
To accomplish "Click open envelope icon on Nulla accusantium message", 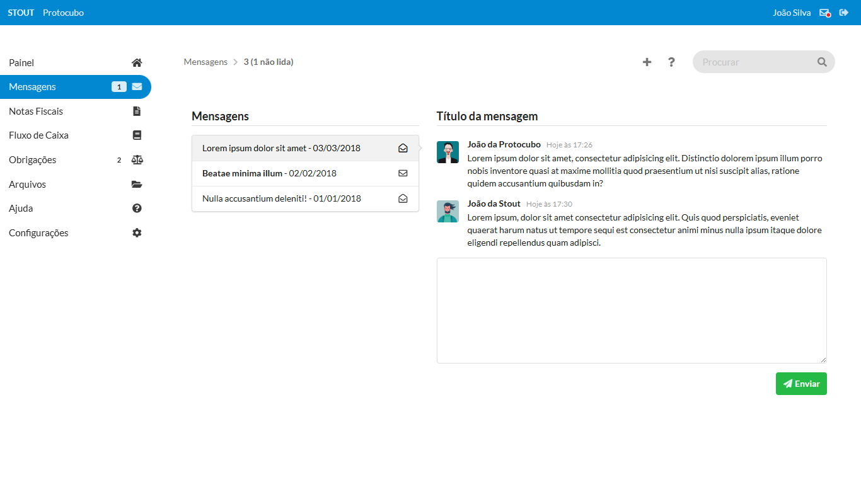I will pyautogui.click(x=403, y=198).
